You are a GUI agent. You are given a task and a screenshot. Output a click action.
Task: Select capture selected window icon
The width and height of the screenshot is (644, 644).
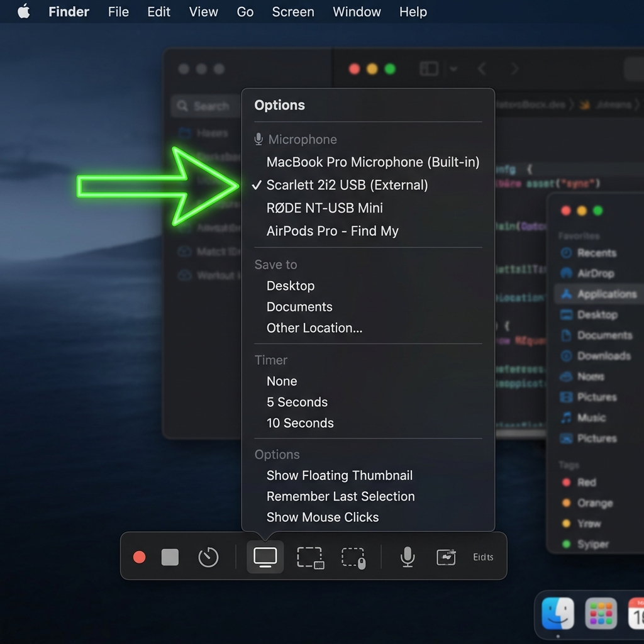(x=311, y=557)
